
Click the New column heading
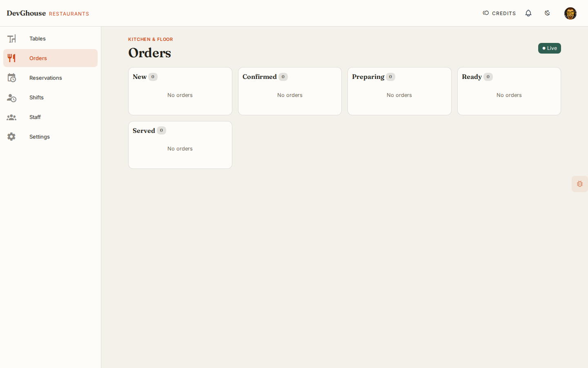pos(140,77)
